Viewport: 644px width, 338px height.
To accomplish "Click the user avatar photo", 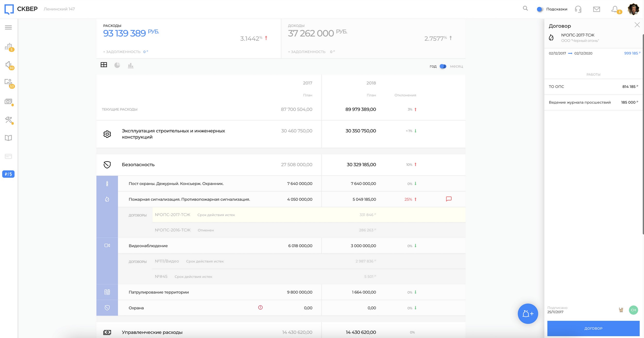I will pyautogui.click(x=633, y=9).
